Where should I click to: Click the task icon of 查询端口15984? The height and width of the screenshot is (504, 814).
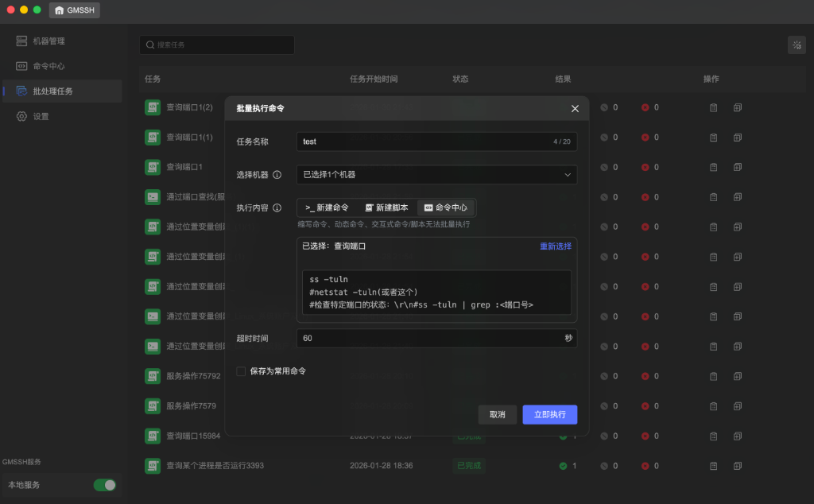[153, 436]
